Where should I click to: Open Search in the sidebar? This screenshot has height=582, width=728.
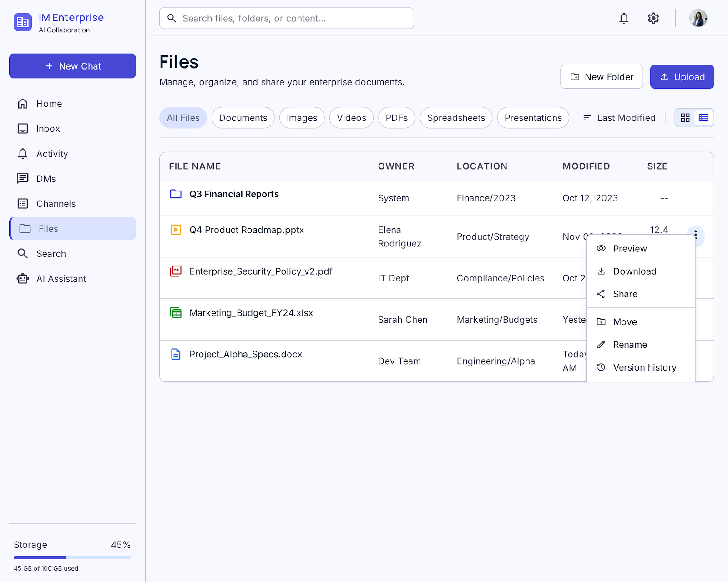point(72,254)
